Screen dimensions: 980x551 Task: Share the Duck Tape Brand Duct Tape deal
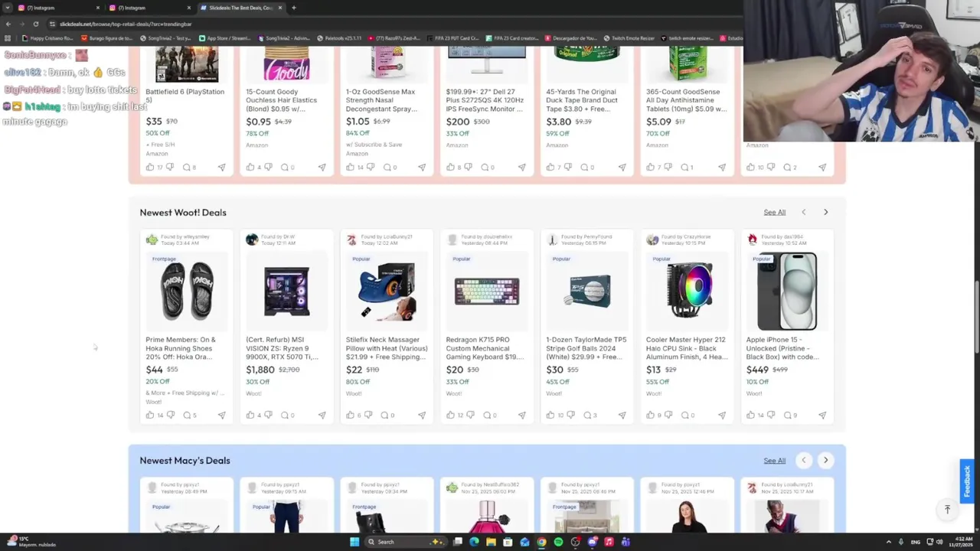[622, 167]
